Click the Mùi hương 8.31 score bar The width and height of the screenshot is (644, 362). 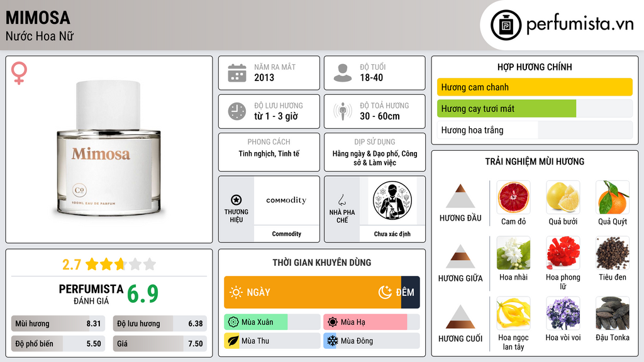tap(58, 324)
